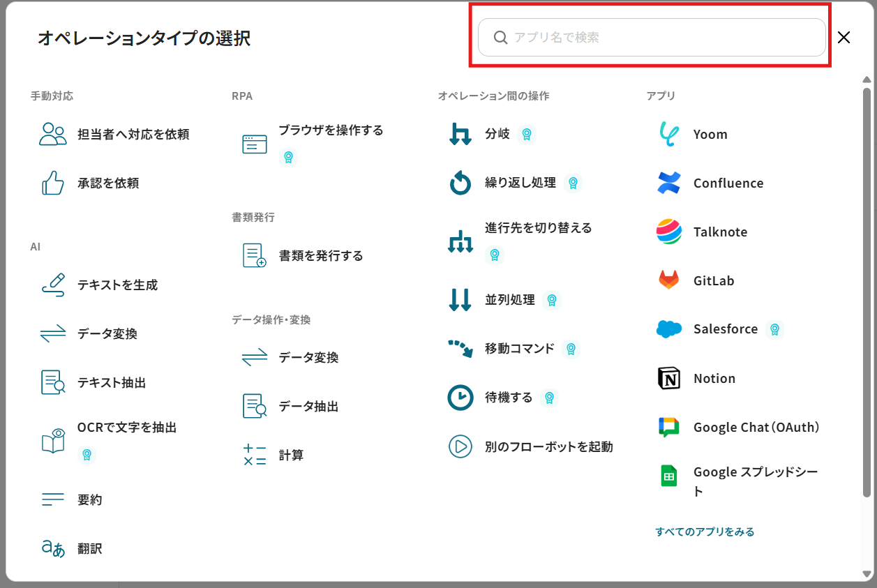The height and width of the screenshot is (588, 877).
Task: Click the 翻訳 language icon
Action: 53,548
